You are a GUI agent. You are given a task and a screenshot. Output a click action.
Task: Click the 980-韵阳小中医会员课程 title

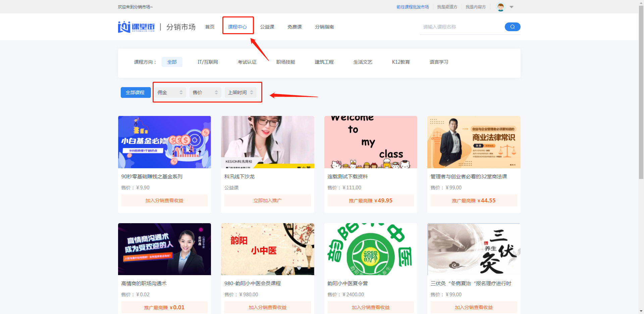(x=253, y=283)
